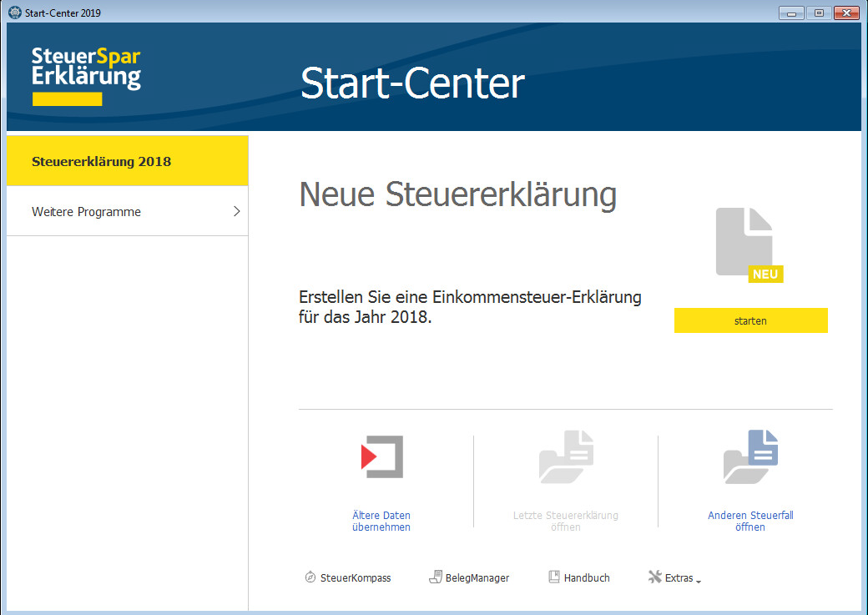Viewport: 868px width, 615px height.
Task: Click the SteuerKompass compass icon
Action: pos(310,577)
